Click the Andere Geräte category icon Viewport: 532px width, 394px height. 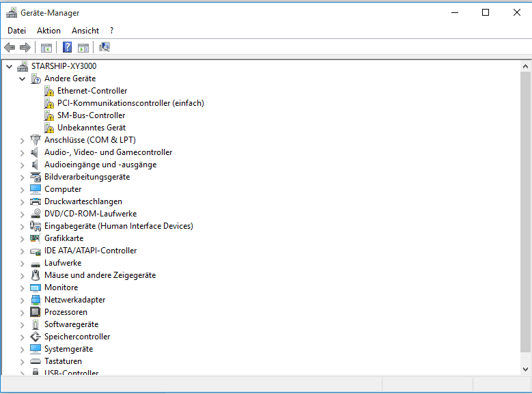click(36, 79)
